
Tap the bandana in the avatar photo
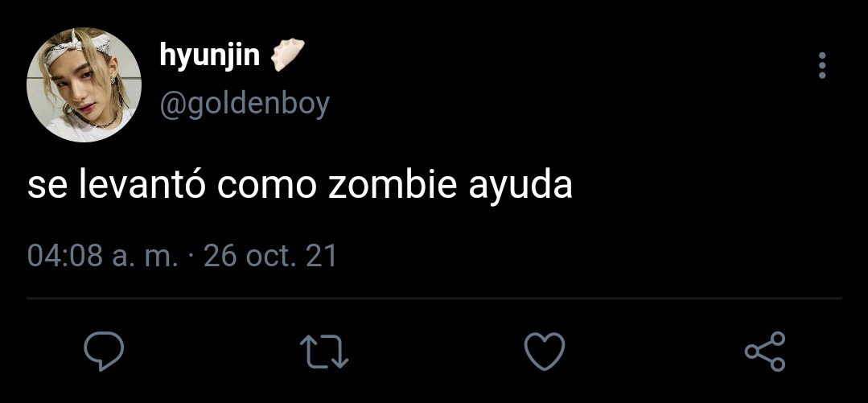[77, 47]
